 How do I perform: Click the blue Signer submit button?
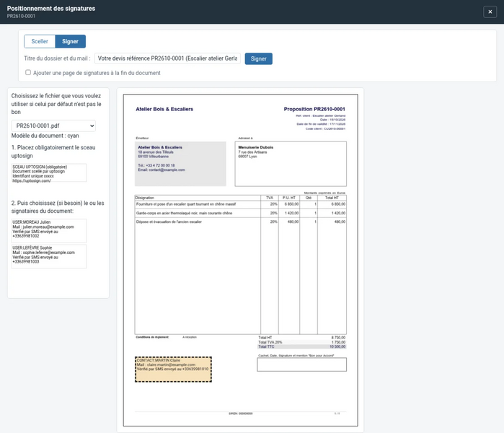tap(258, 59)
